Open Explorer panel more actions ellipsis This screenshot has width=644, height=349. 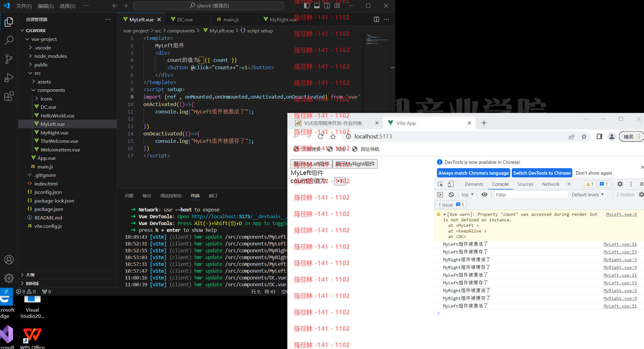click(x=108, y=19)
